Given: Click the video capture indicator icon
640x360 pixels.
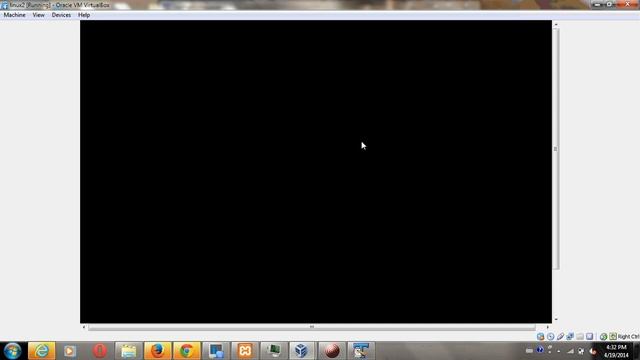Looking at the screenshot, I should point(589,336).
